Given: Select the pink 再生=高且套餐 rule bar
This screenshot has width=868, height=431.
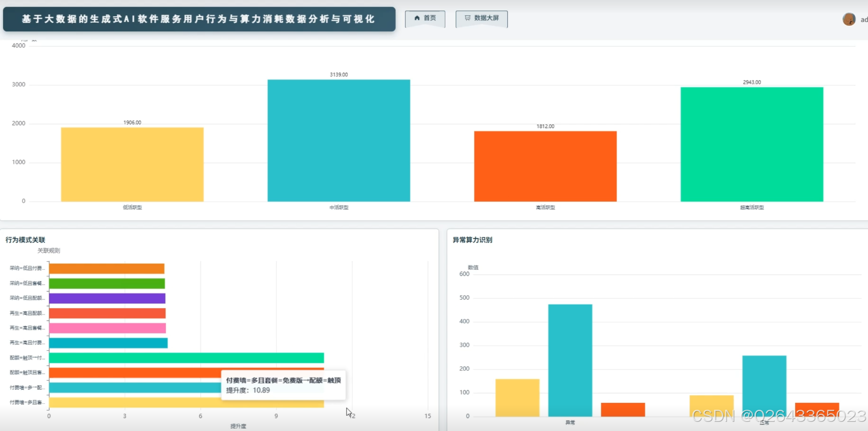Looking at the screenshot, I should coord(107,328).
